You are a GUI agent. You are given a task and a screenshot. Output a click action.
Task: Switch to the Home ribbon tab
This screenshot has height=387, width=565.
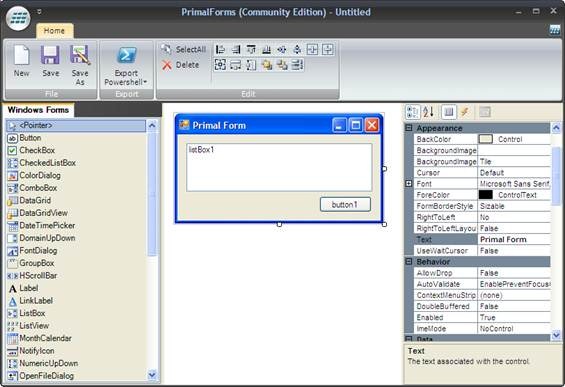pos(54,31)
